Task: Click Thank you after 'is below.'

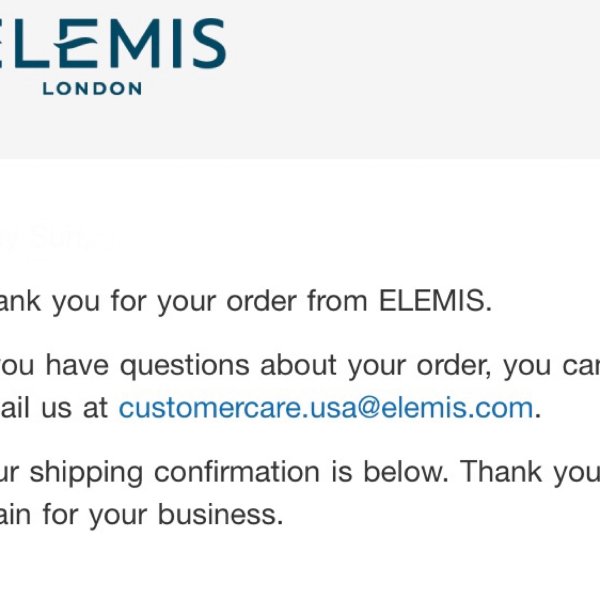Action: (530, 472)
